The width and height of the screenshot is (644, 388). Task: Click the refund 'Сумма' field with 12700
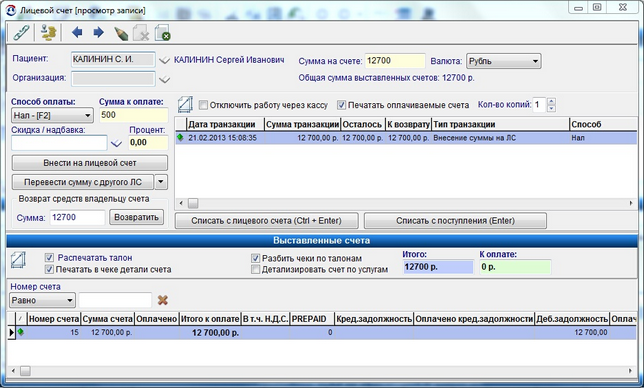[x=77, y=217]
